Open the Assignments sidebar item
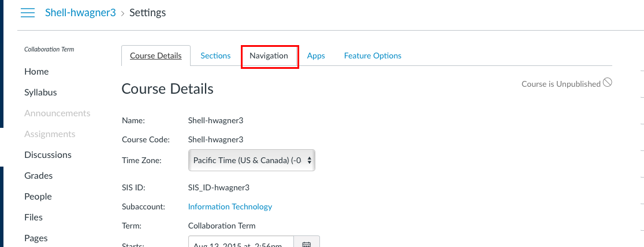The width and height of the screenshot is (644, 247). [50, 134]
